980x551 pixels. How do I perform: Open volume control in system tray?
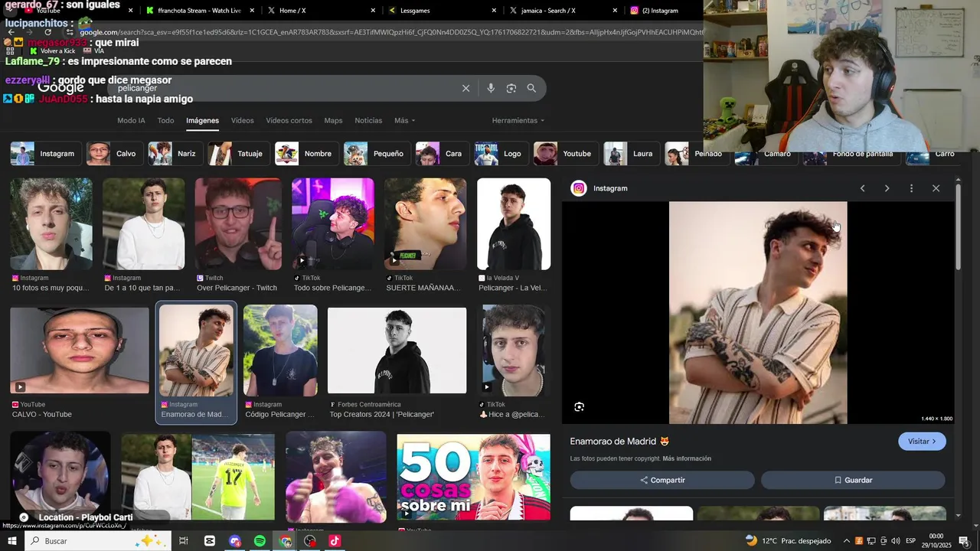tap(895, 541)
